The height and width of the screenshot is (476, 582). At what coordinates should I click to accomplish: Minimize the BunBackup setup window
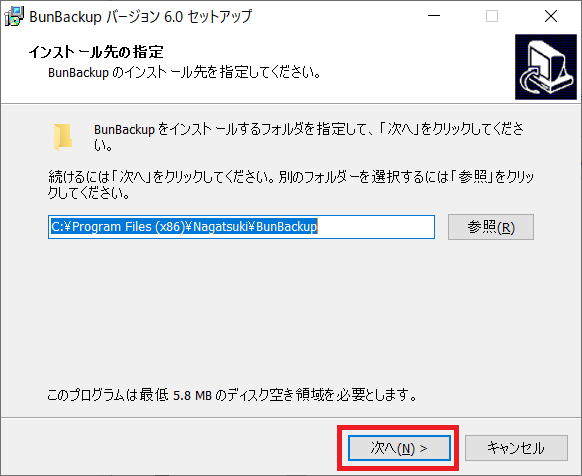[x=434, y=16]
